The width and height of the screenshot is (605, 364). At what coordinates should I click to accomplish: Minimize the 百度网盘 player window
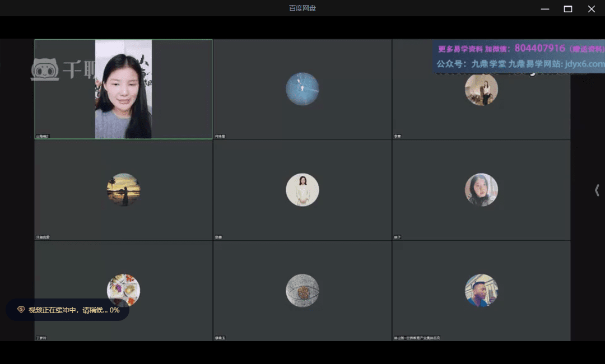click(545, 8)
